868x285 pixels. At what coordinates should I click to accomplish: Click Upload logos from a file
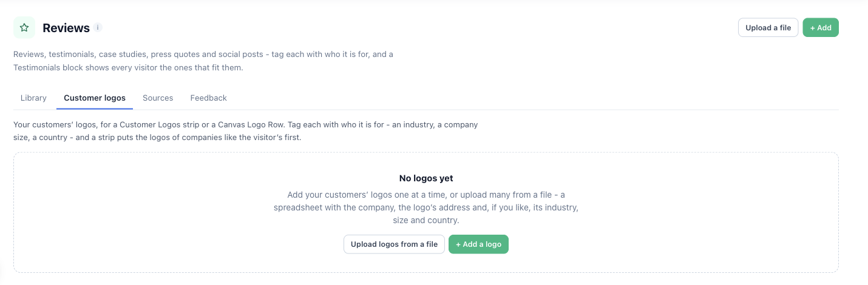pos(394,244)
